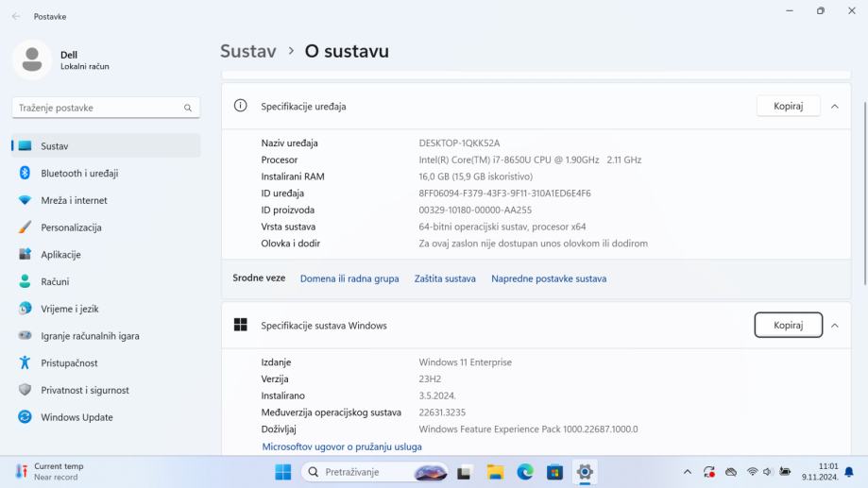This screenshot has height=488, width=868.
Task: Copy Windows specifications with Kopiraj
Action: click(x=789, y=325)
